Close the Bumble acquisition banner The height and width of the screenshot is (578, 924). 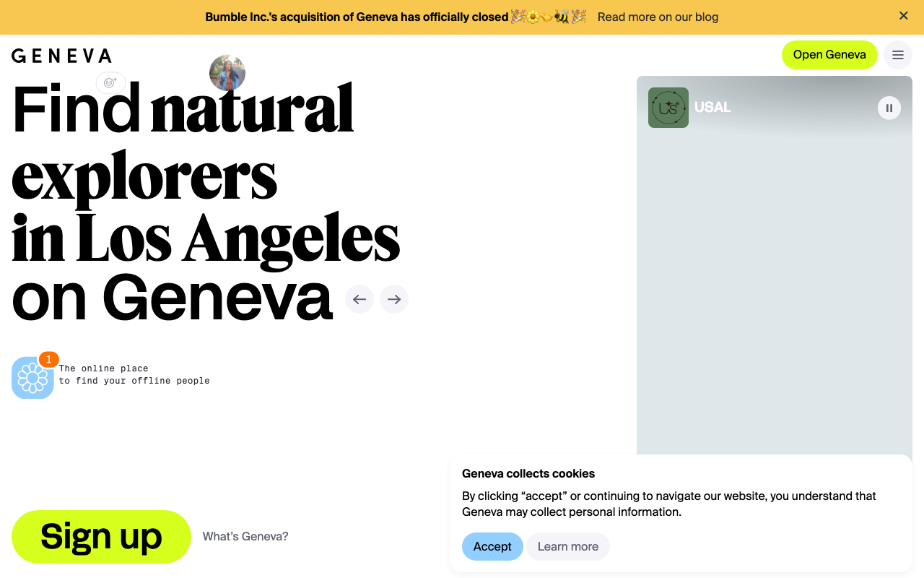(x=903, y=16)
